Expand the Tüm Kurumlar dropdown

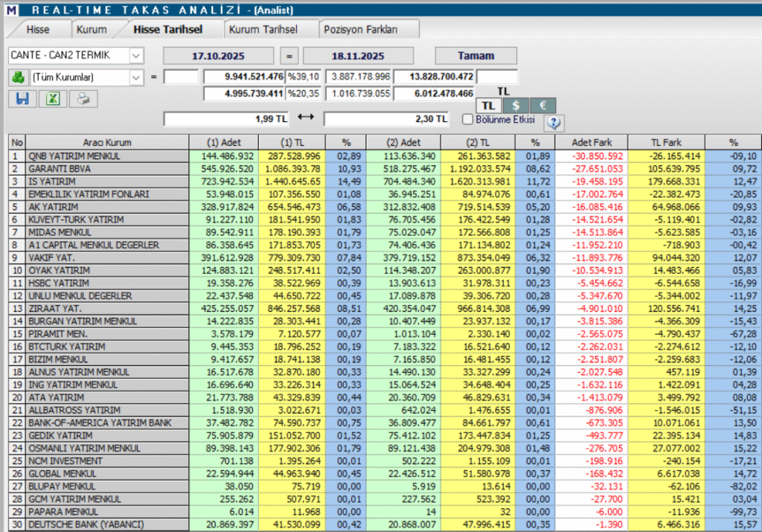pyautogui.click(x=135, y=77)
